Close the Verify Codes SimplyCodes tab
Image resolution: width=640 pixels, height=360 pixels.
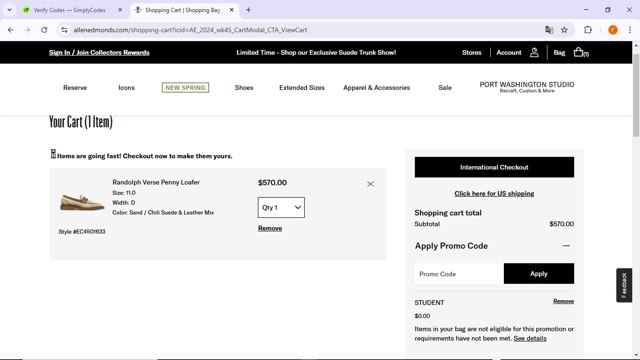click(x=120, y=10)
